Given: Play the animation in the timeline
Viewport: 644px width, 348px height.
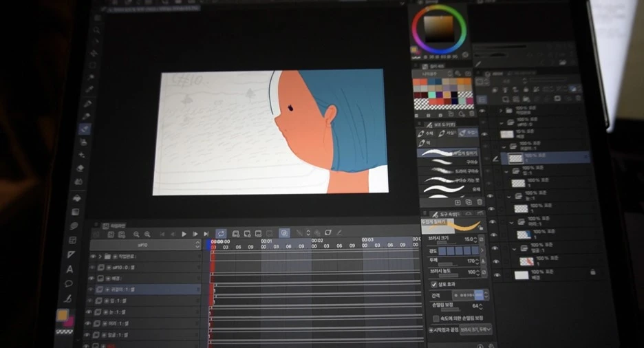Looking at the screenshot, I should tap(184, 234).
